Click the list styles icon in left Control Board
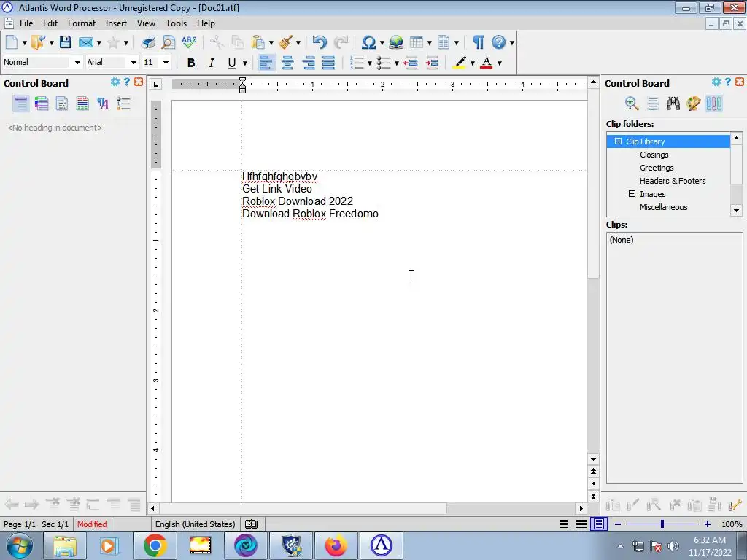 (x=123, y=104)
